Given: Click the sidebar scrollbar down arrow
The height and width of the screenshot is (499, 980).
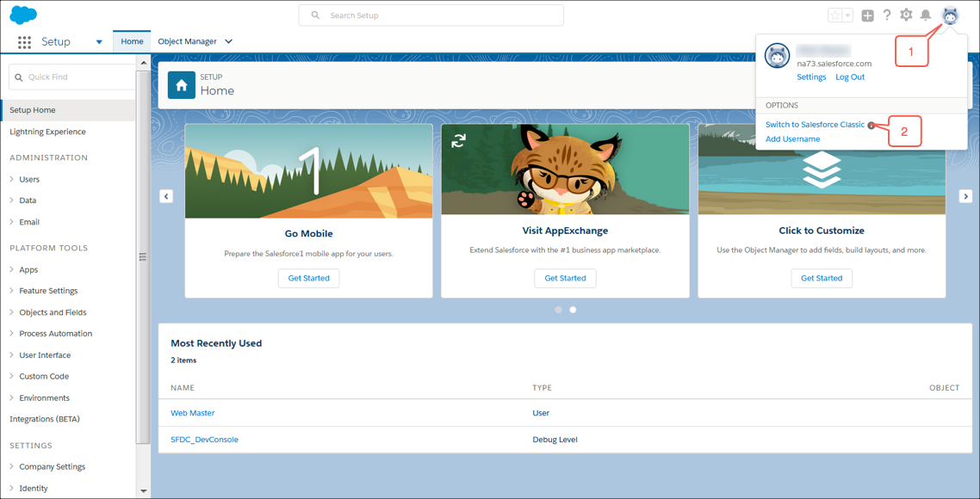Looking at the screenshot, I should (x=143, y=491).
